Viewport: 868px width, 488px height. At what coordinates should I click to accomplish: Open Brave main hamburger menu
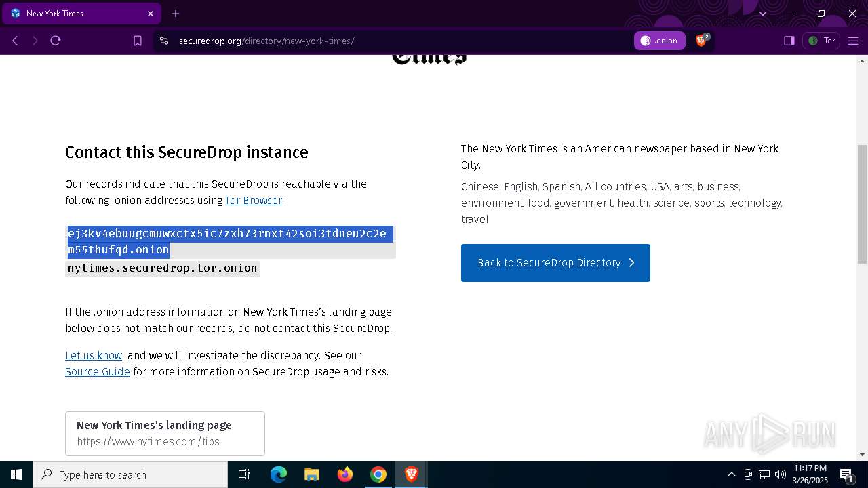853,41
